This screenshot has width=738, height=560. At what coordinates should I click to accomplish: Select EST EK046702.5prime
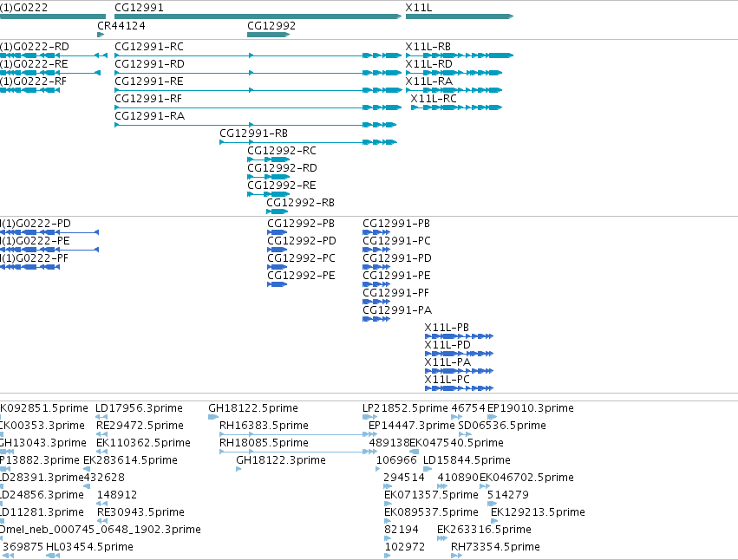(526, 479)
